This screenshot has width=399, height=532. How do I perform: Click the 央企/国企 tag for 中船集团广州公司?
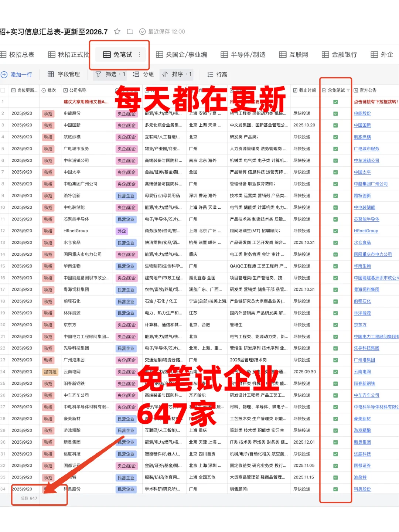127,184
